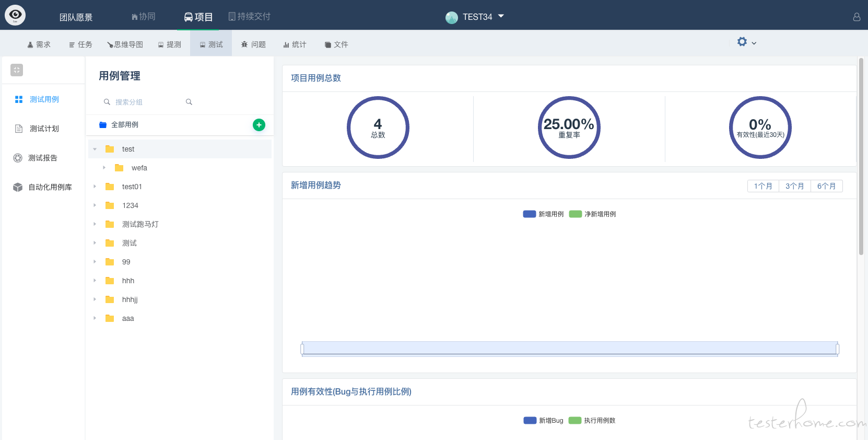Click right handle of chart zoom slider
The height and width of the screenshot is (440, 868).
838,349
